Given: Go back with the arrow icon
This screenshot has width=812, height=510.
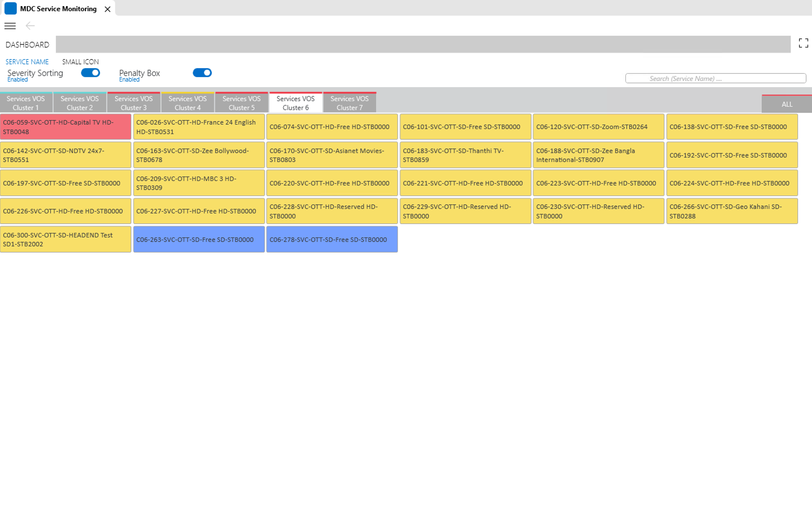Looking at the screenshot, I should (x=30, y=26).
